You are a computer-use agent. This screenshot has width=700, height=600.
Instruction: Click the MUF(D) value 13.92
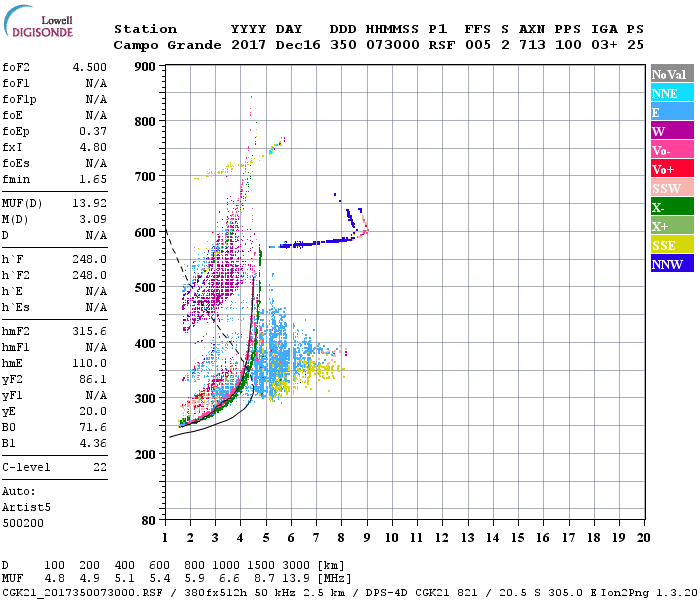(89, 203)
